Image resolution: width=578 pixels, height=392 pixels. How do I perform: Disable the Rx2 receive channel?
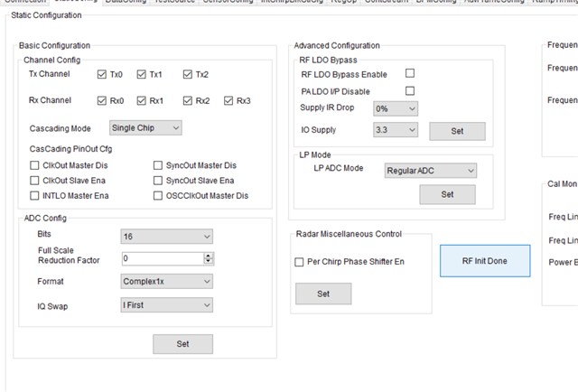coord(188,100)
